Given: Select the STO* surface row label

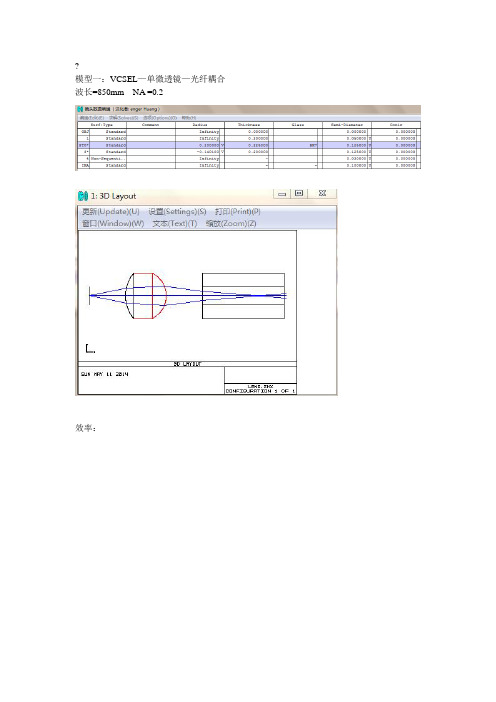Looking at the screenshot, I should [84, 145].
